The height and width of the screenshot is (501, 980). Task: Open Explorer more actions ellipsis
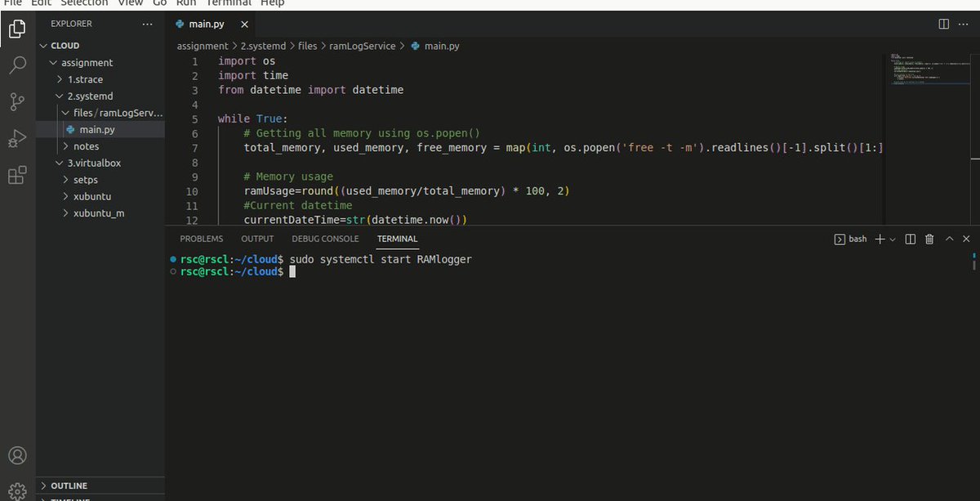click(x=147, y=25)
